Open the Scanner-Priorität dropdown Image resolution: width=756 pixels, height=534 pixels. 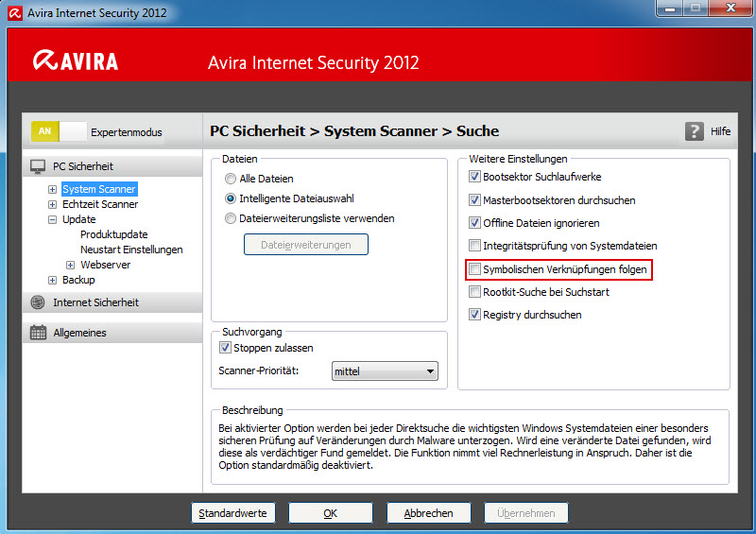click(385, 370)
